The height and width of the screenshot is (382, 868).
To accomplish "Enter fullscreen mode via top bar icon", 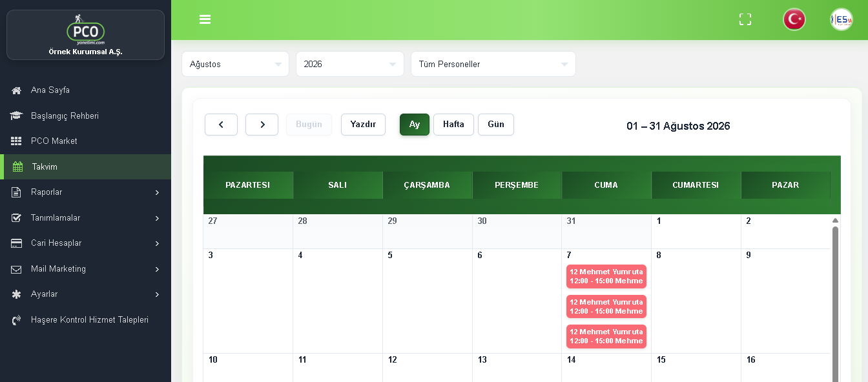I will (x=745, y=19).
